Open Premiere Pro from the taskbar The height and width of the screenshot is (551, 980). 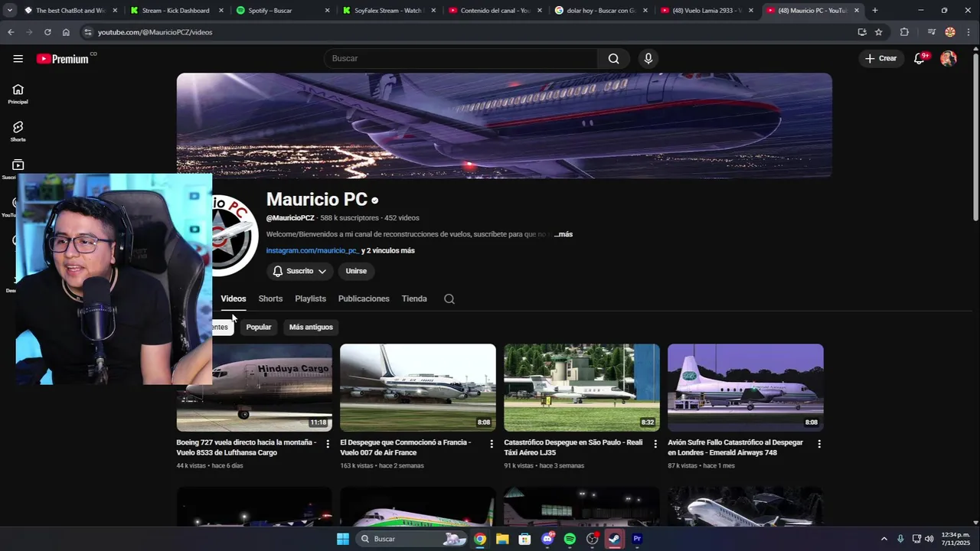(x=636, y=539)
